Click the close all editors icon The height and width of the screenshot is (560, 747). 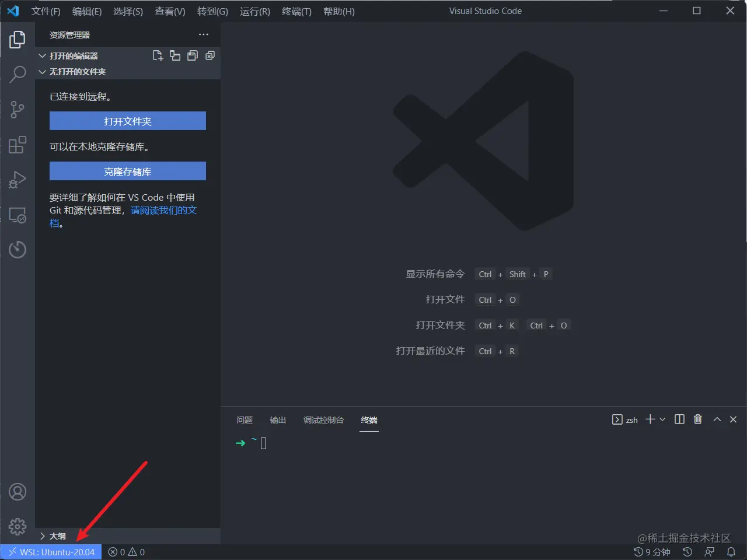tap(210, 55)
